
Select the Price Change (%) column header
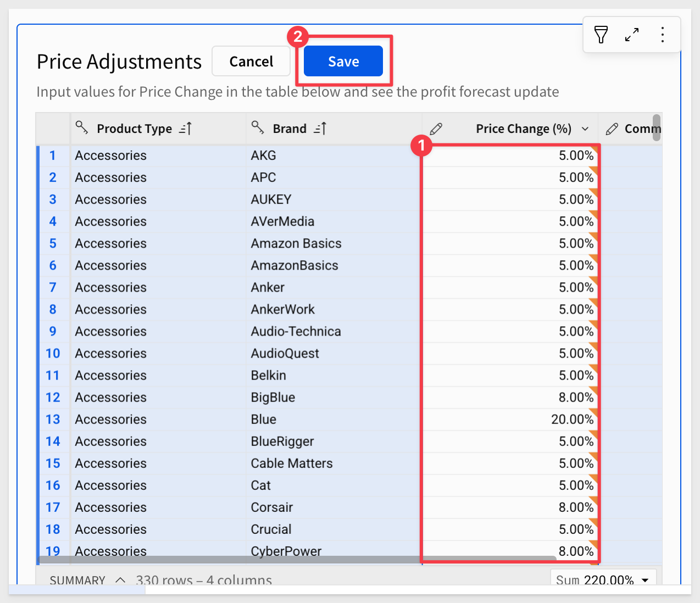[x=510, y=129]
